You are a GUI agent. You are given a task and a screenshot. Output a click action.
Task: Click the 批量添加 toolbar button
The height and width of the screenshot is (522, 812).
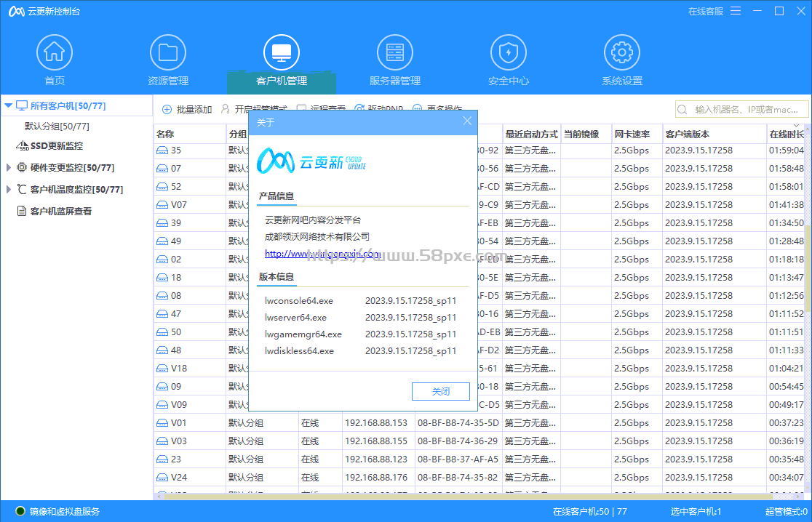pyautogui.click(x=187, y=109)
